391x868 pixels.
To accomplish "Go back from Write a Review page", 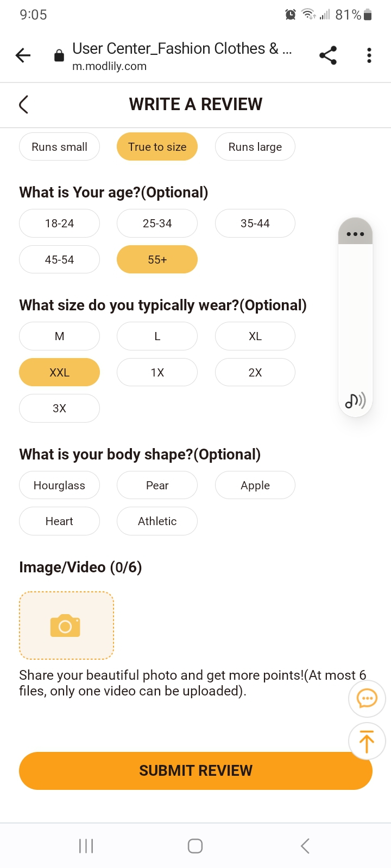I will (23, 104).
